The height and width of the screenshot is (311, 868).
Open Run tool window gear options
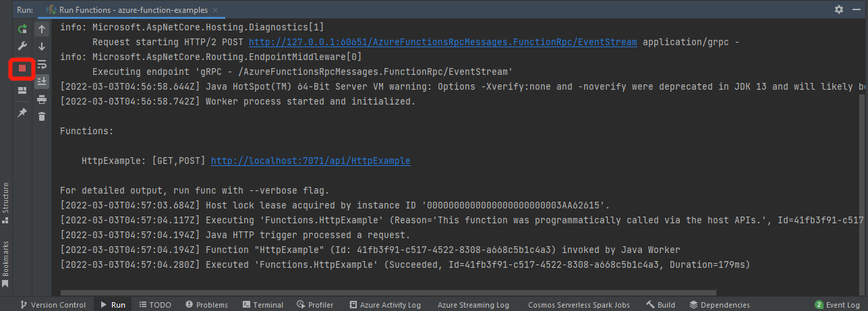click(839, 9)
